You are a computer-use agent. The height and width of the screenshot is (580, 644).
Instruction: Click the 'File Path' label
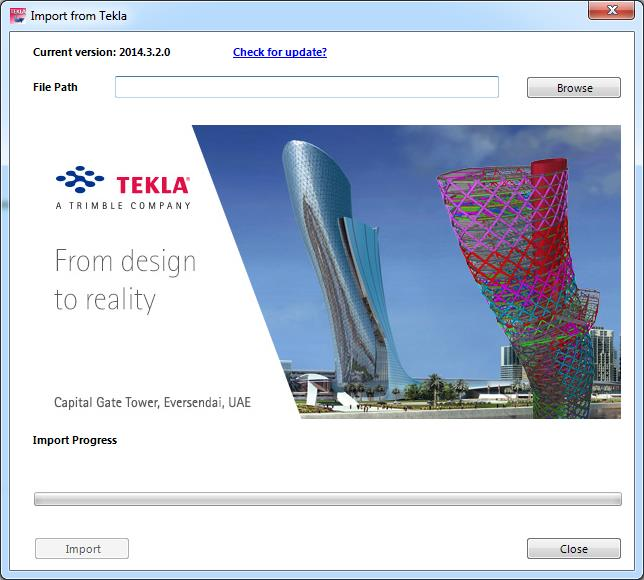pyautogui.click(x=55, y=87)
